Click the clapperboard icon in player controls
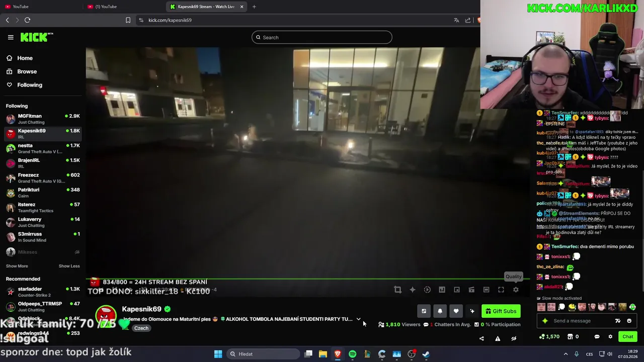The width and height of the screenshot is (644, 362). tap(471, 290)
